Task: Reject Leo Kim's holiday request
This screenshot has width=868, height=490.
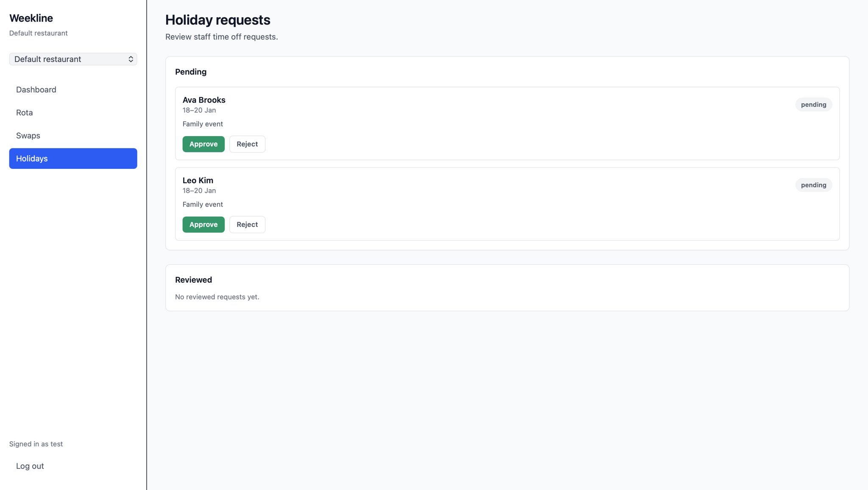Action: [247, 224]
